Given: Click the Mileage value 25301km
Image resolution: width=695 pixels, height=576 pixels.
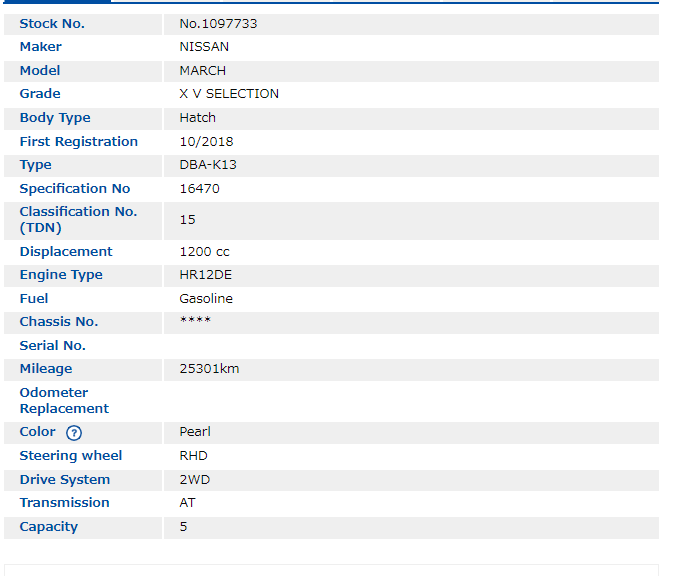Looking at the screenshot, I should click(209, 369).
